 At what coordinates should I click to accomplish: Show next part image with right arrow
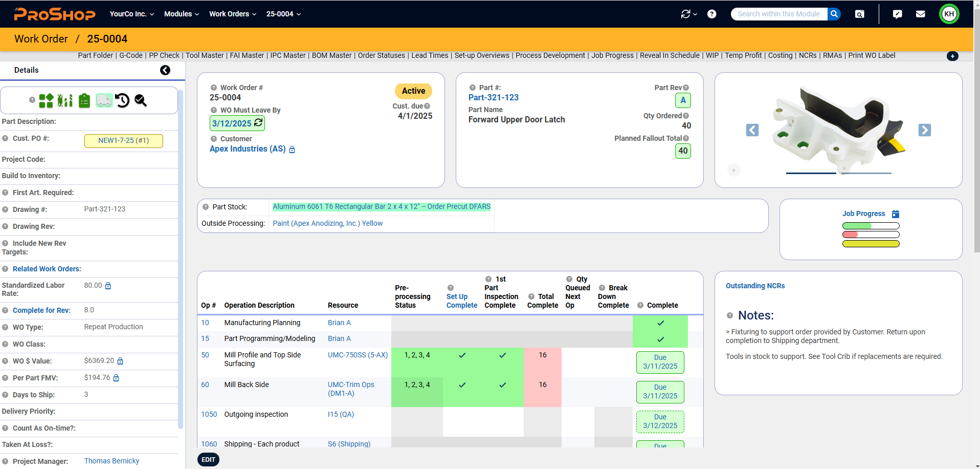pos(924,130)
